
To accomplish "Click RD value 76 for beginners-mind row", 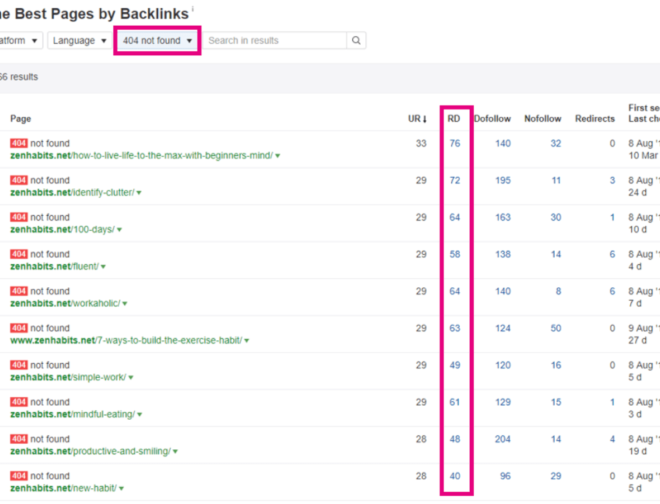I will [x=455, y=144].
